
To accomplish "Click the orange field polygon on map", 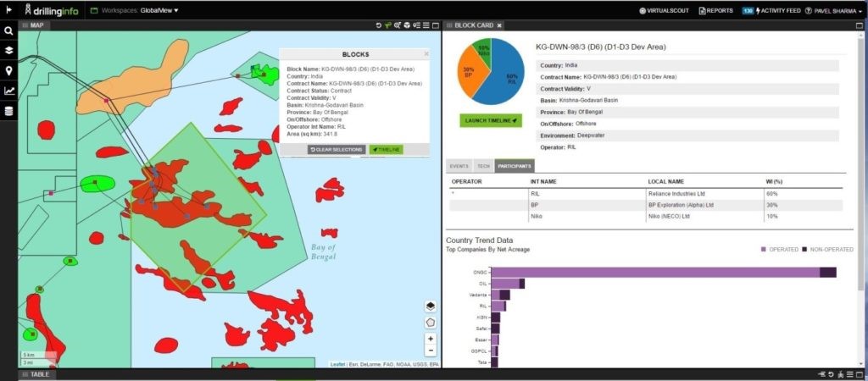I will pyautogui.click(x=138, y=80).
